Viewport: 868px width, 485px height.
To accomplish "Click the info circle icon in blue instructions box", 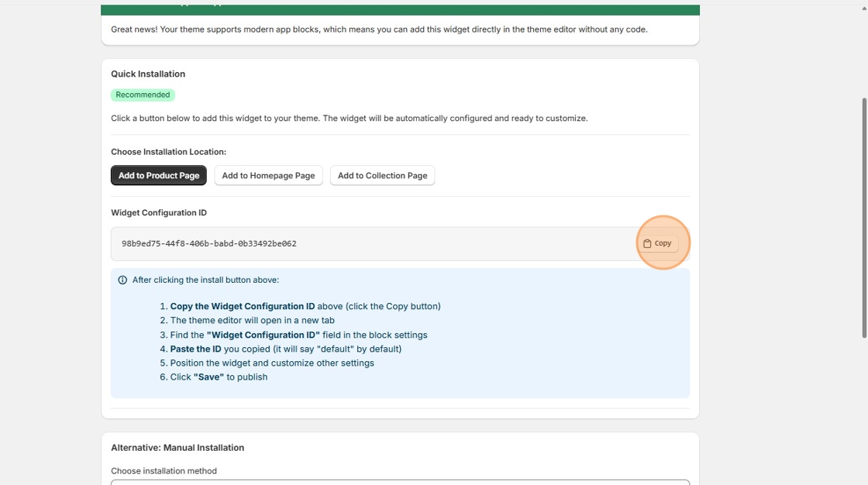I will click(x=122, y=280).
